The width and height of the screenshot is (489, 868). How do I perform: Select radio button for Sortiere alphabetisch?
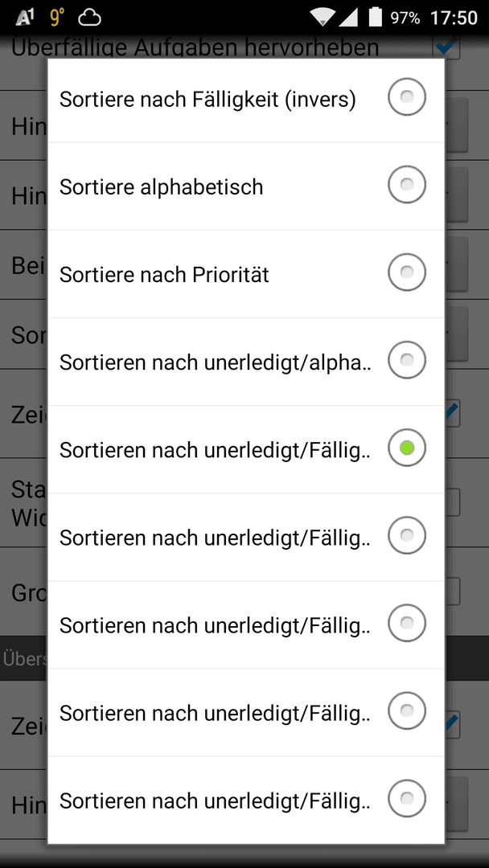point(406,185)
